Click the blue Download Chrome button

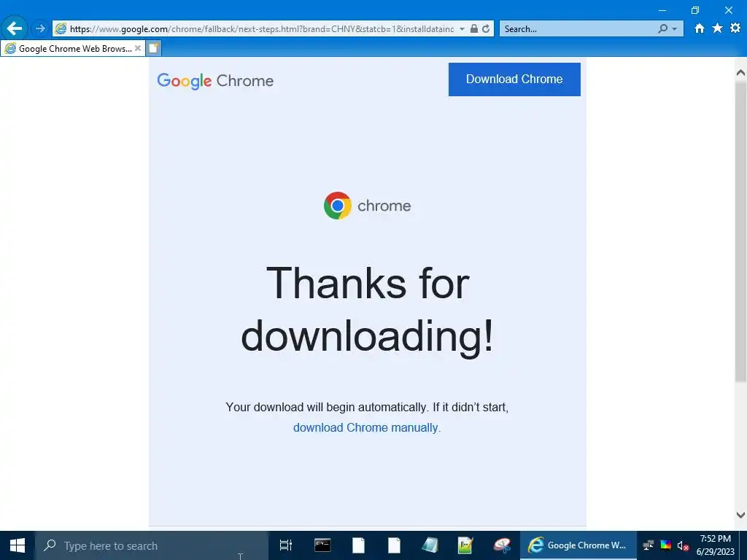tap(514, 79)
